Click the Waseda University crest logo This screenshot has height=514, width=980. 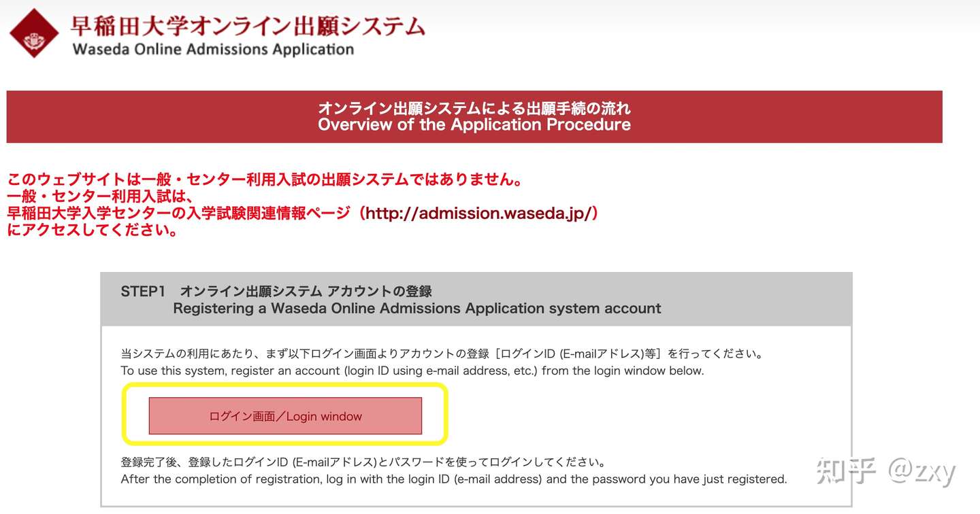click(x=34, y=33)
